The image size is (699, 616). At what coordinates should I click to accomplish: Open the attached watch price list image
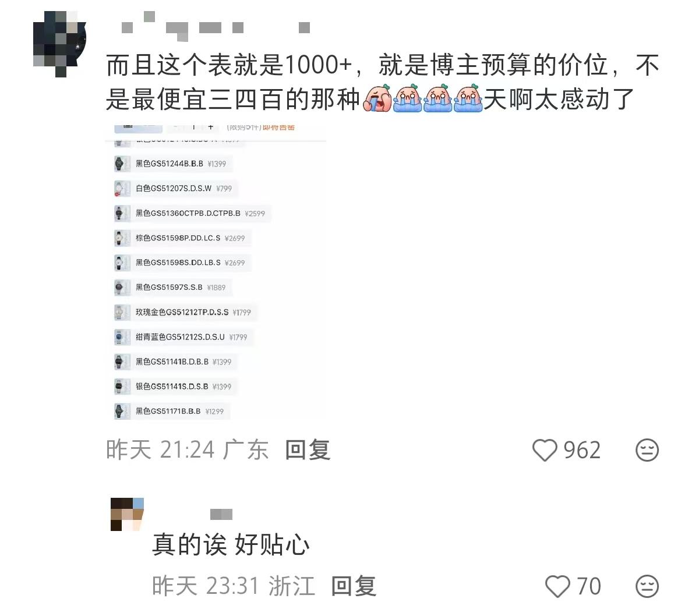click(216, 271)
